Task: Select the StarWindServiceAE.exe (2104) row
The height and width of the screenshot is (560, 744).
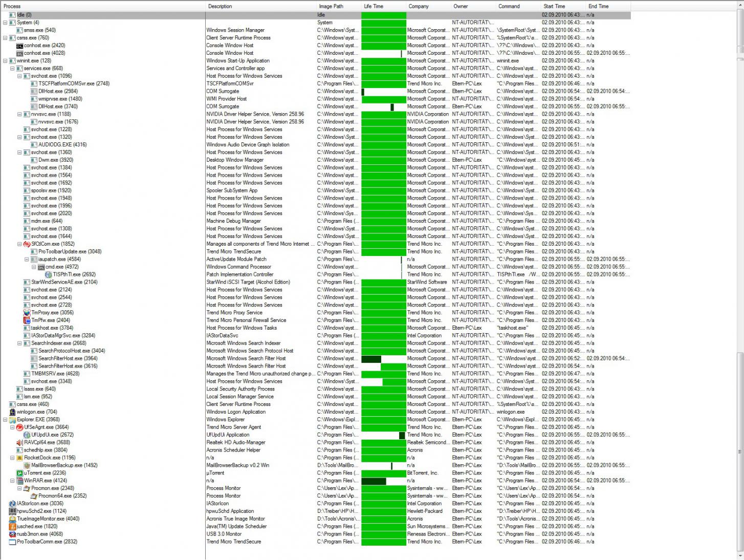Action: [315, 282]
